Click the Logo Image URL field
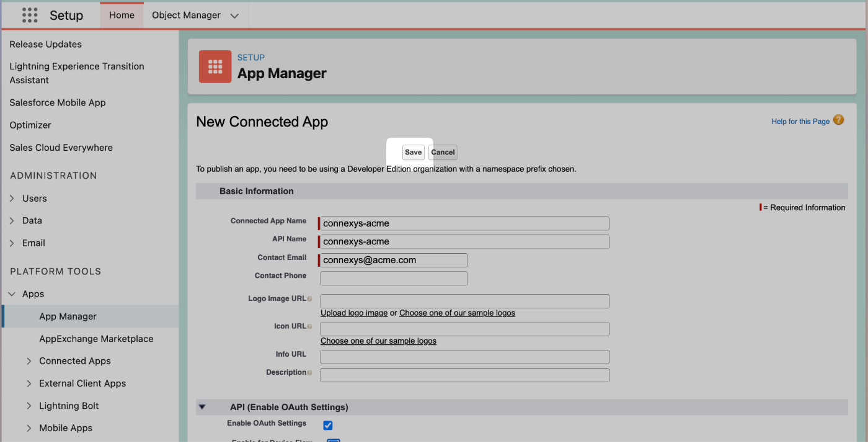 465,301
